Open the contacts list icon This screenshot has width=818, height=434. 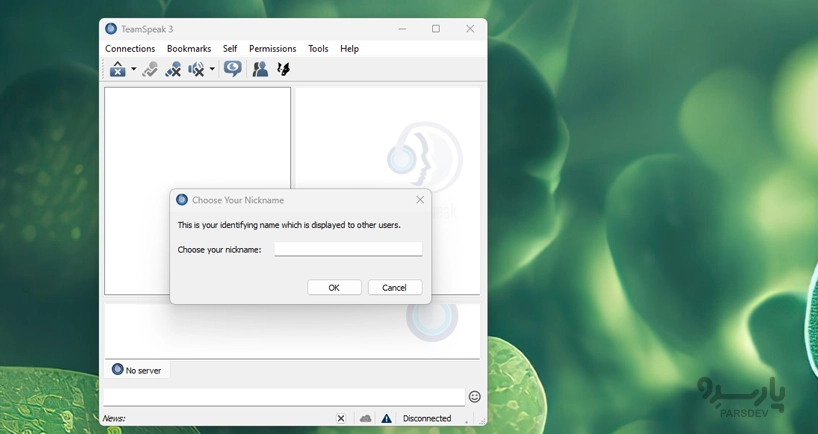260,69
